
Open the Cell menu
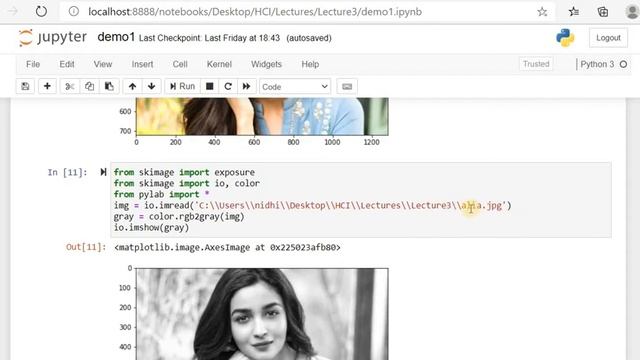click(x=180, y=64)
